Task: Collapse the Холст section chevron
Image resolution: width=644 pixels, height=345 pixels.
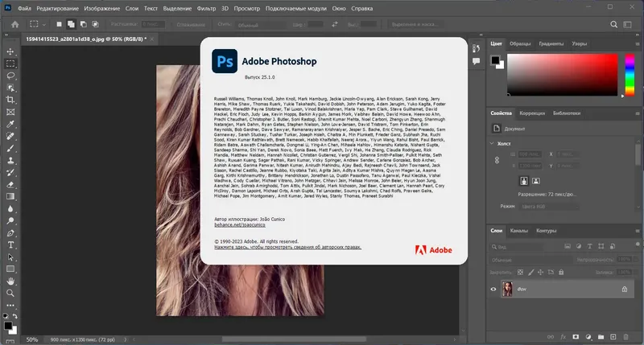Action: 492,143
